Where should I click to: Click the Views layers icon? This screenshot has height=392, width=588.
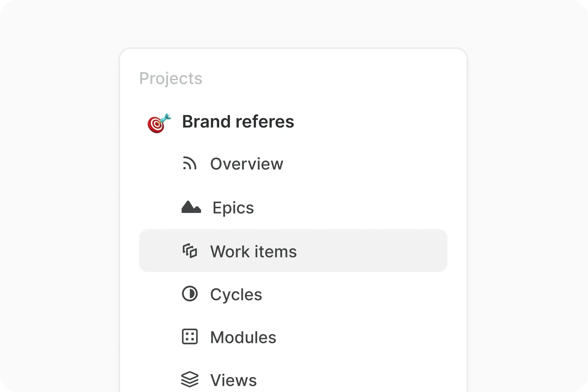190,380
